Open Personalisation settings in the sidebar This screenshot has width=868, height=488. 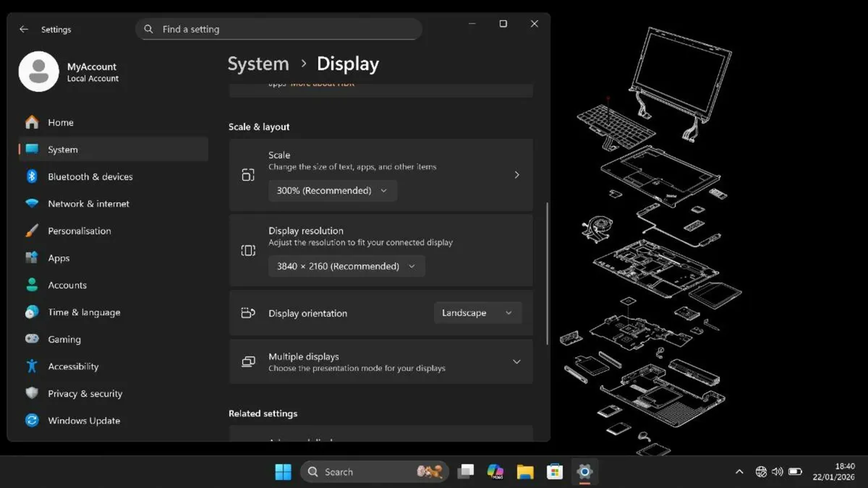[80, 231]
